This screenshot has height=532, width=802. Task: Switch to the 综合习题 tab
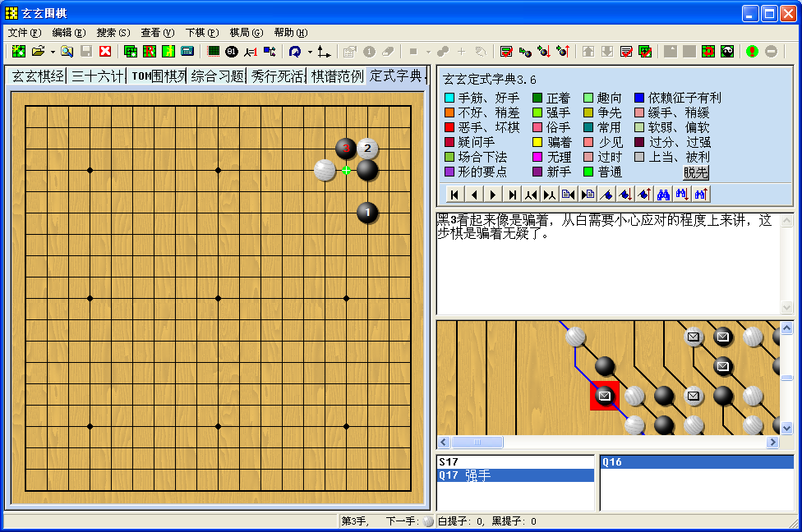(217, 76)
